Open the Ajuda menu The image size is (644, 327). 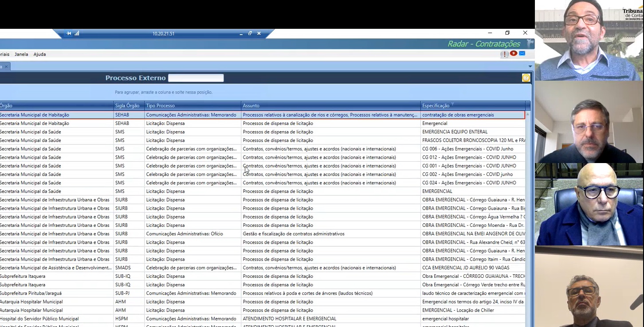tap(39, 54)
